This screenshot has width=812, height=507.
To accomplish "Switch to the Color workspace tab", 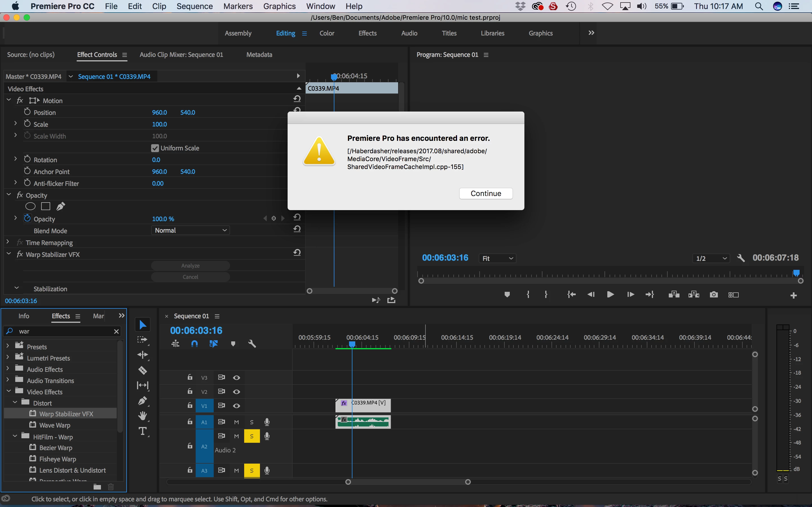I will click(x=327, y=33).
